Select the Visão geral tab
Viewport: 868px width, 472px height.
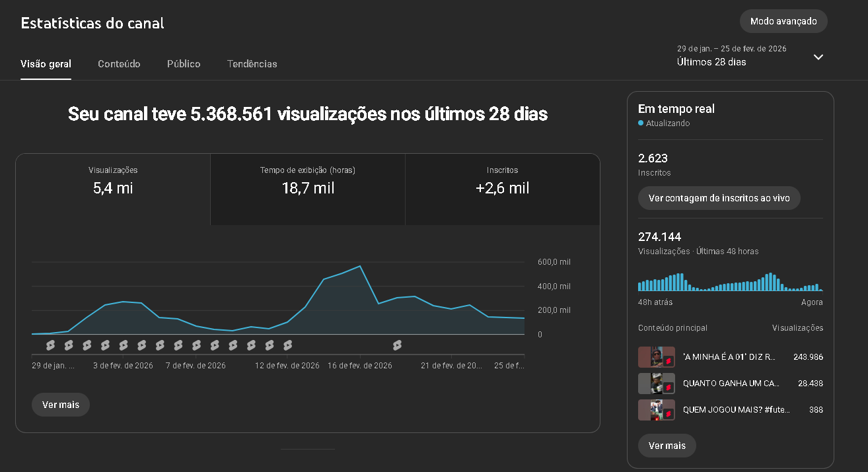(x=46, y=64)
